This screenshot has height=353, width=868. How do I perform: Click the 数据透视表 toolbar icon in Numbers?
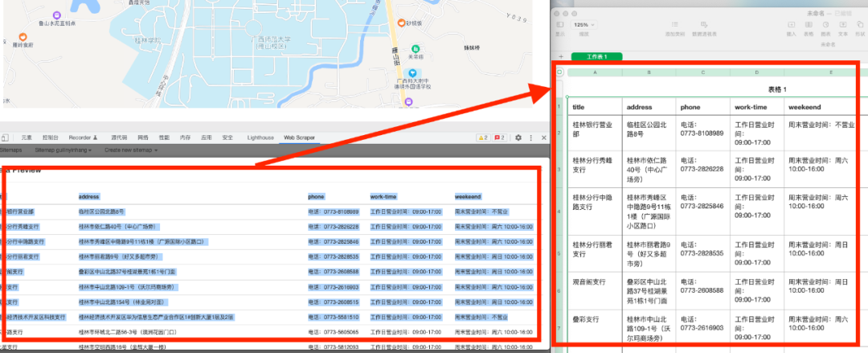(704, 25)
